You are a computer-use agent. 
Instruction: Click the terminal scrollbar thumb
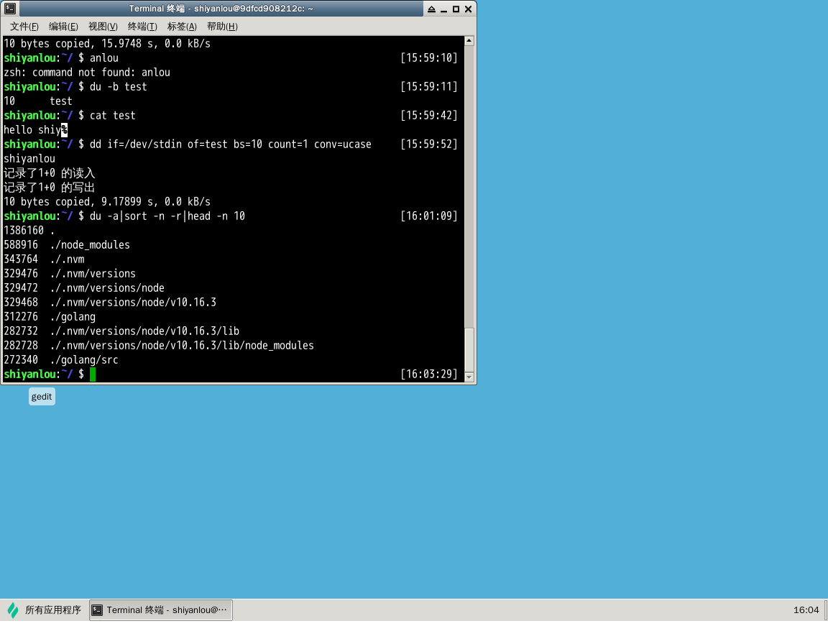point(469,349)
